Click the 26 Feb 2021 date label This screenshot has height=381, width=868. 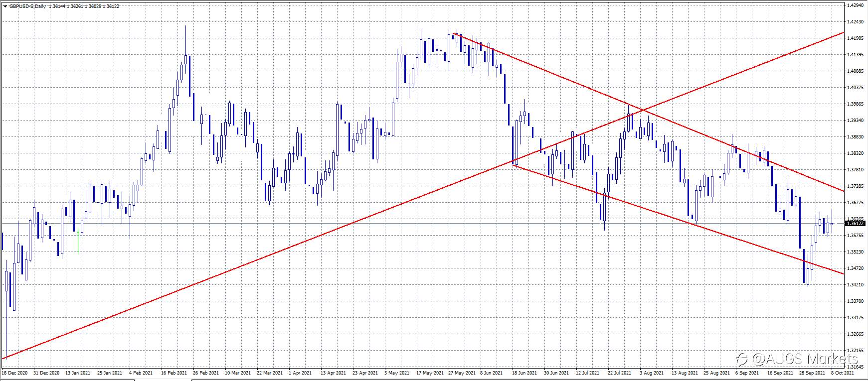coord(206,372)
